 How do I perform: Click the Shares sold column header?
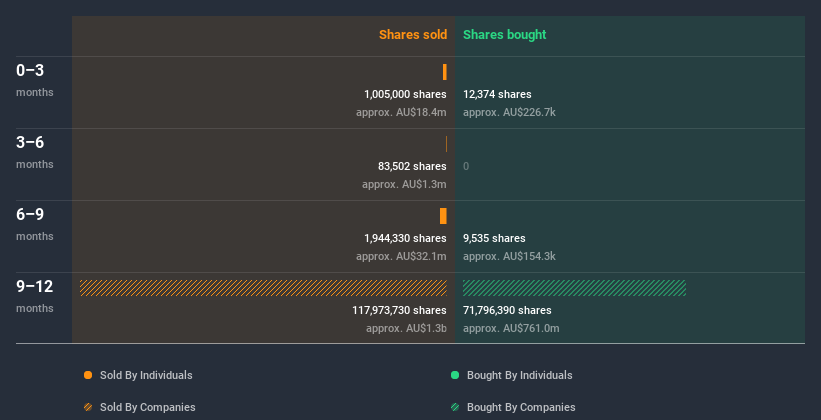(x=413, y=35)
